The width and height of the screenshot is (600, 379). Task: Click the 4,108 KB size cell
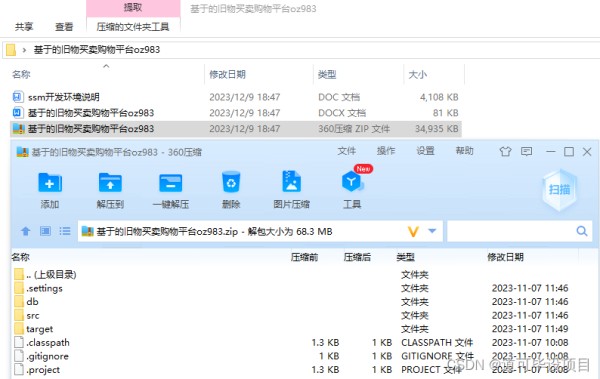(x=439, y=97)
